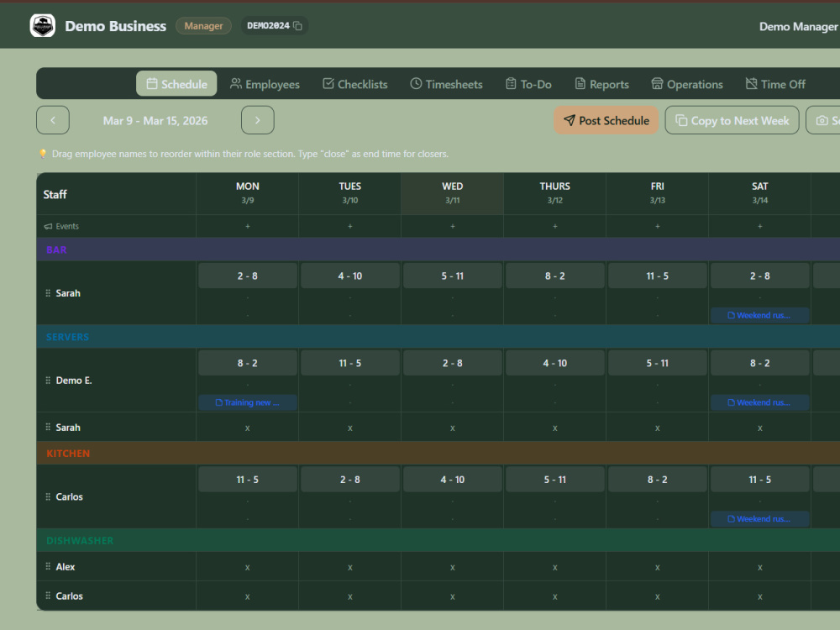The image size is (840, 630).
Task: Edit Carlos's Wednesday 4 - 10 kitchen shift
Action: pyautogui.click(x=453, y=480)
